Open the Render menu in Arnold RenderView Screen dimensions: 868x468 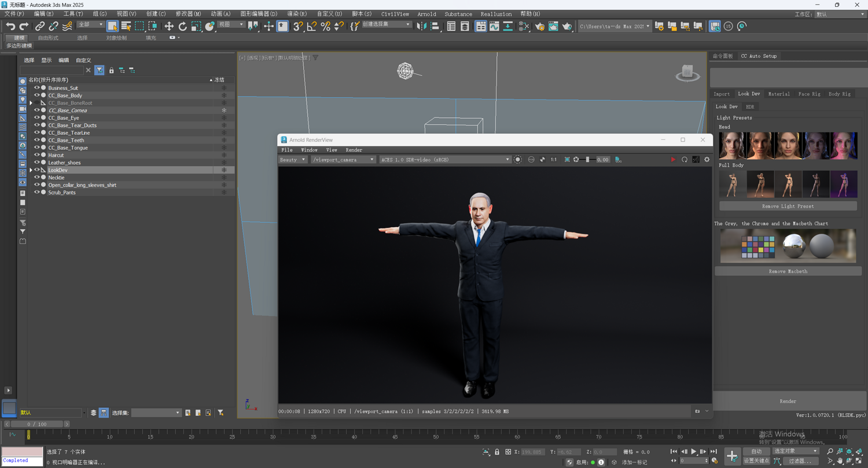354,150
